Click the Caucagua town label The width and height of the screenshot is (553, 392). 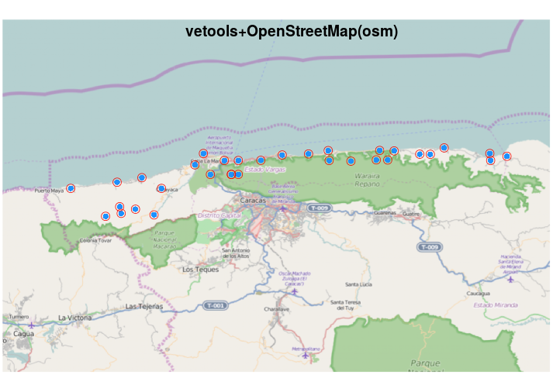pyautogui.click(x=478, y=294)
